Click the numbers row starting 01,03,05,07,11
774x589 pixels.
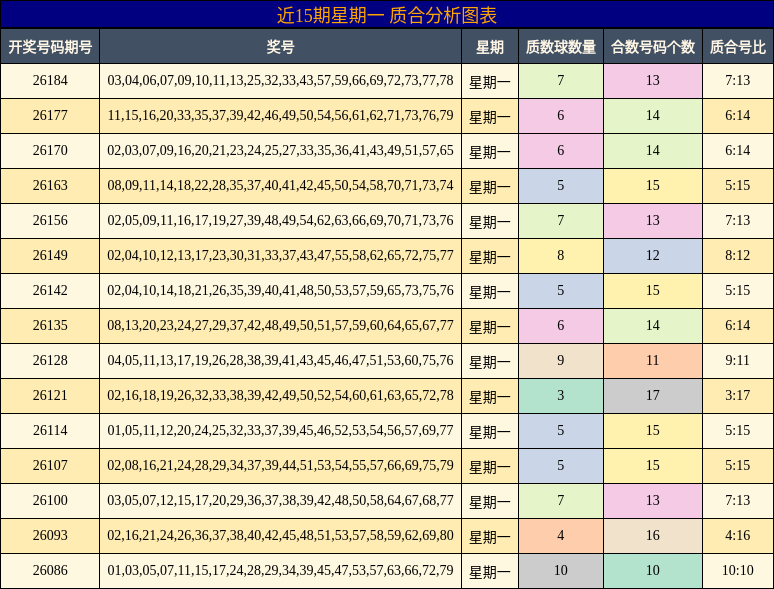point(280,571)
